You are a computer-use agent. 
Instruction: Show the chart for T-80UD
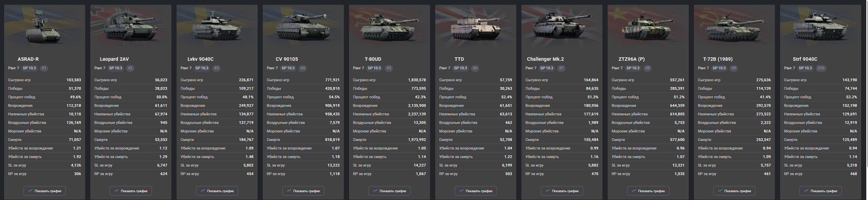(x=390, y=191)
